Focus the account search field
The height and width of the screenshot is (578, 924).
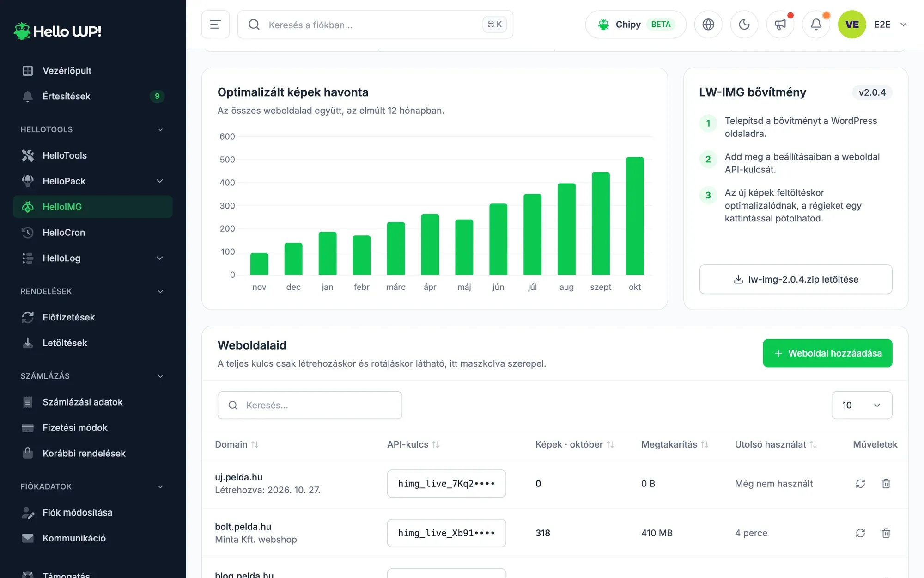click(x=375, y=25)
